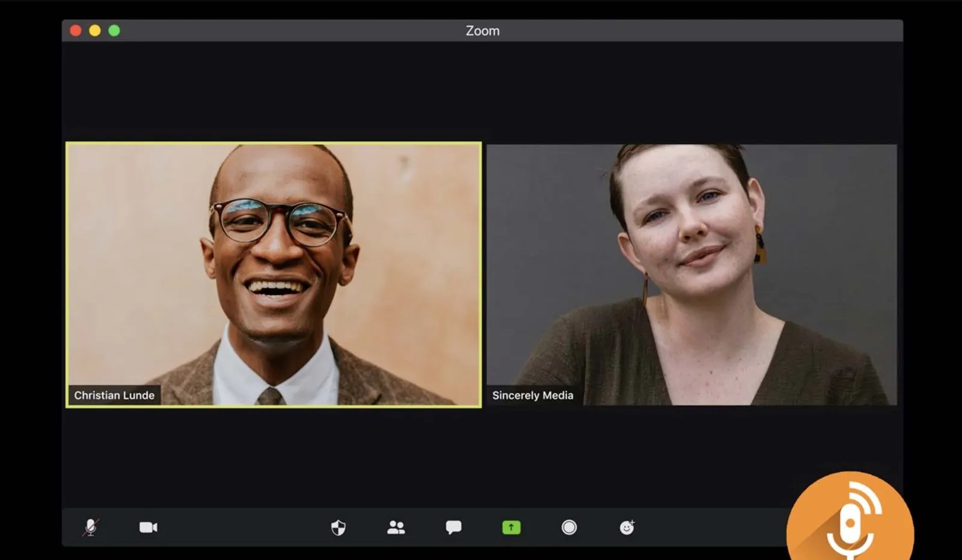
Task: Open the Reactions smiley menu
Action: pyautogui.click(x=627, y=528)
